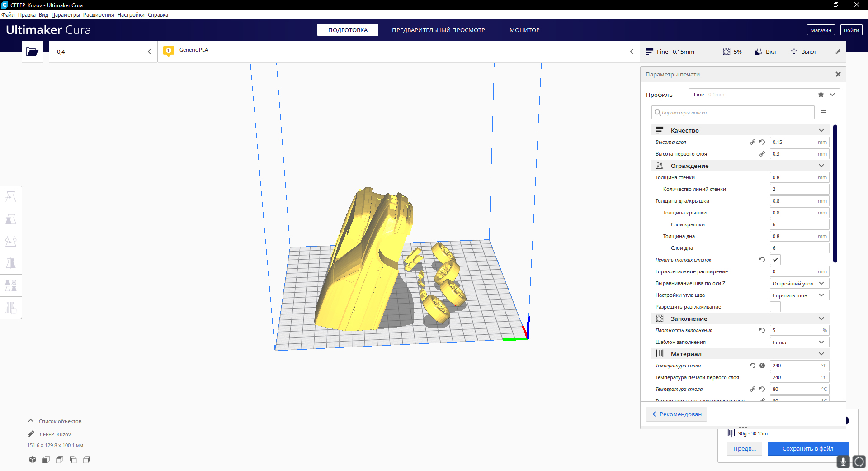
Task: Click the star icon in the profile selector
Action: click(x=821, y=95)
